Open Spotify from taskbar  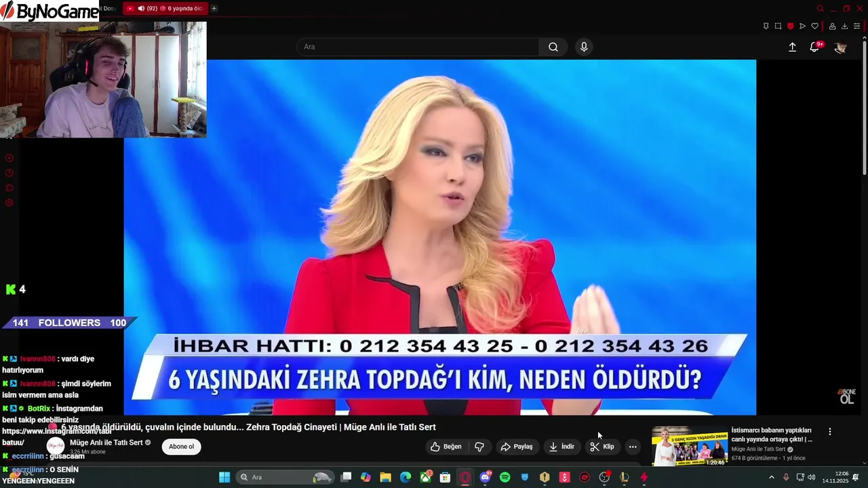coord(505,477)
